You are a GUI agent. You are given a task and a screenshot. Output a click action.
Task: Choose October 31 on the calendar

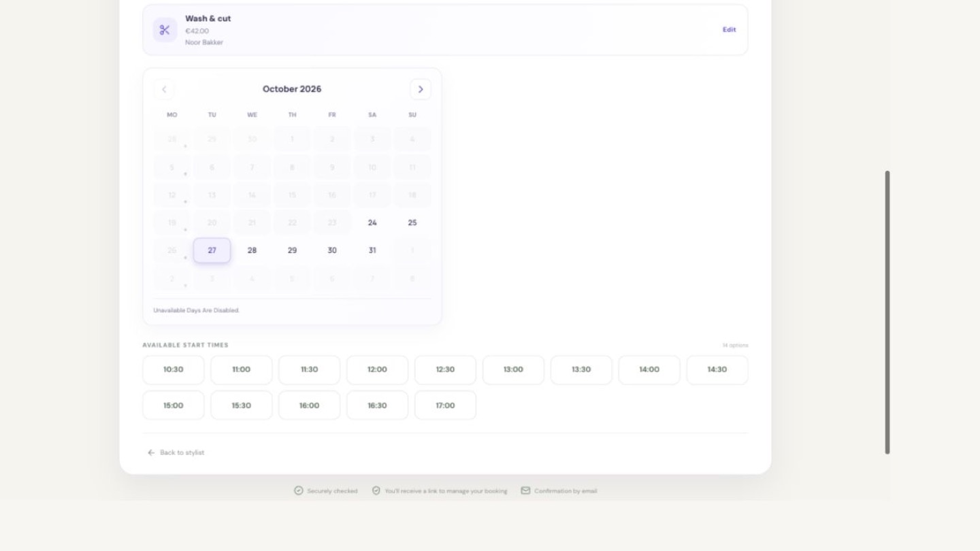tap(372, 250)
